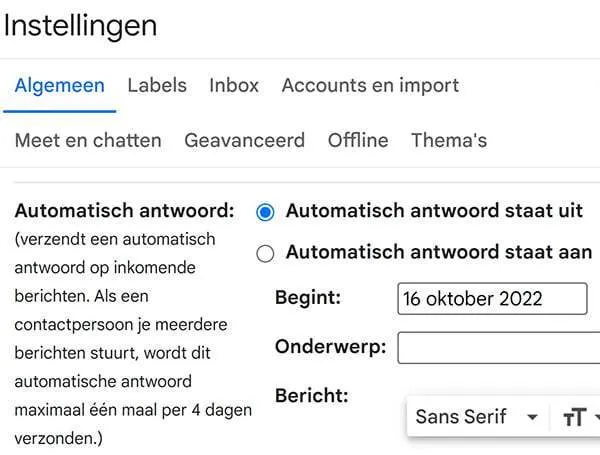Open the Thema's tab

[x=449, y=140]
